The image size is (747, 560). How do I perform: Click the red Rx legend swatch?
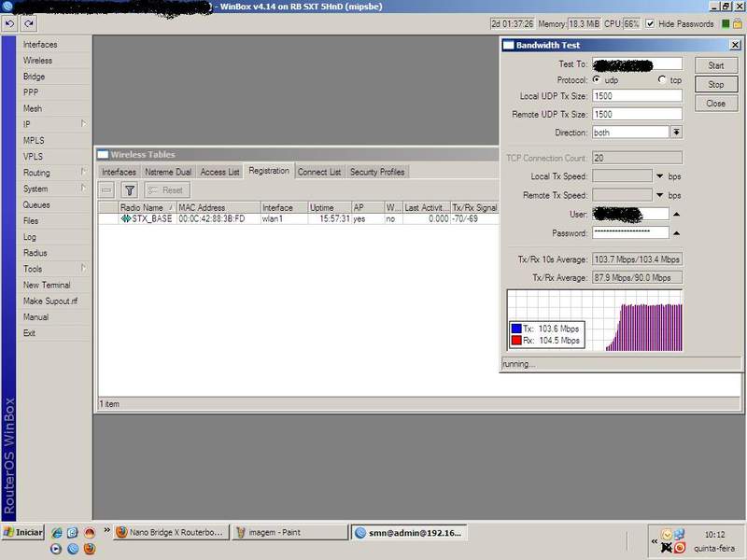(x=516, y=340)
